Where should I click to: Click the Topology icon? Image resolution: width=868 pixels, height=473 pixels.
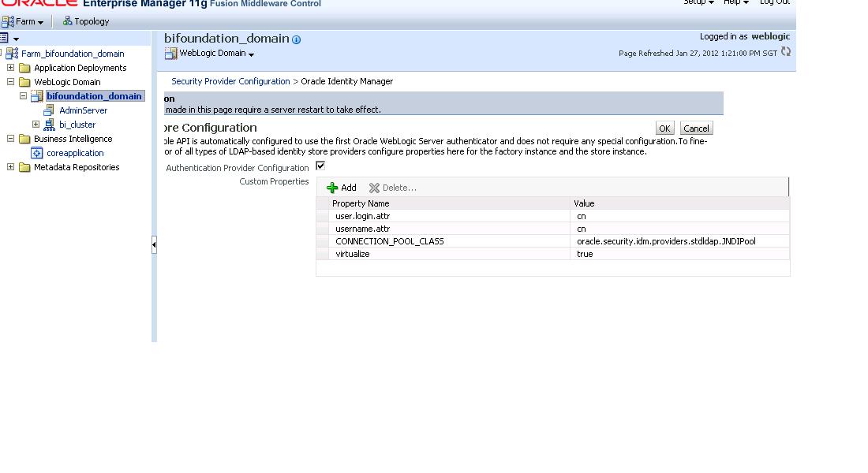point(67,21)
